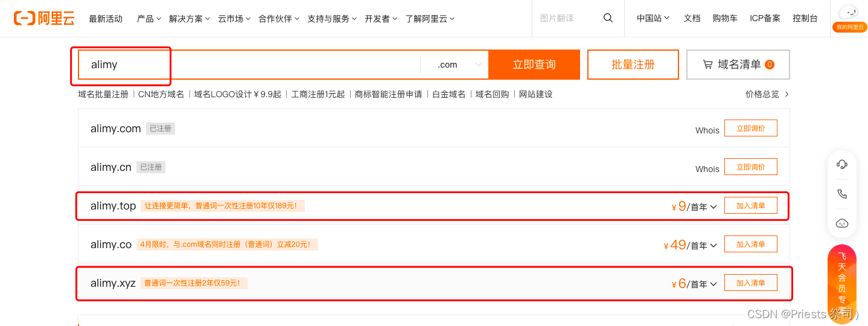Image resolution: width=868 pixels, height=326 pixels.
Task: Open ICP备案 in top navigation
Action: [x=765, y=18]
